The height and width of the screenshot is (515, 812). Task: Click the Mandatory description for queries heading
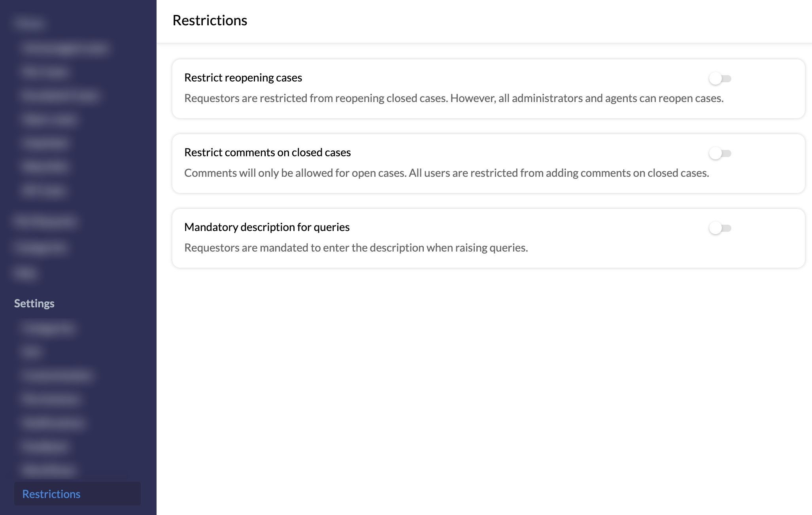click(x=267, y=227)
